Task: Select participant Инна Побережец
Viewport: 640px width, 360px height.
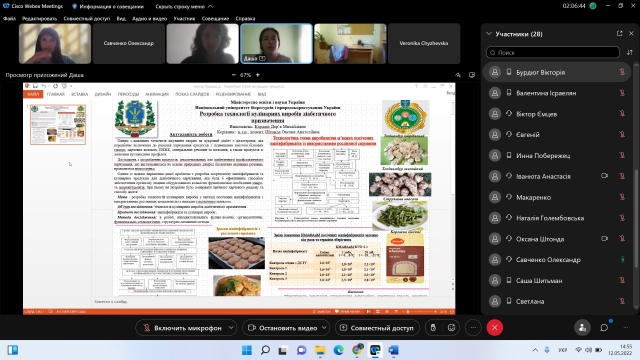Action: pos(557,156)
